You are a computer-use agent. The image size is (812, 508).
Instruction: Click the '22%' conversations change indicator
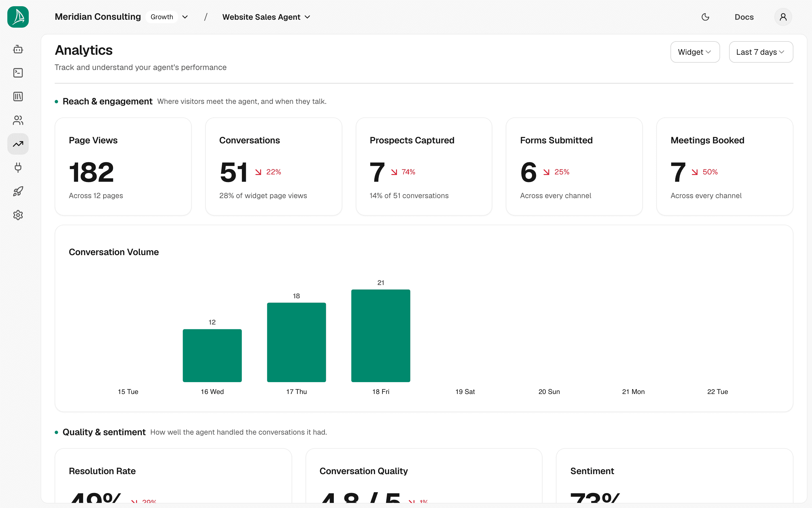pyautogui.click(x=268, y=172)
